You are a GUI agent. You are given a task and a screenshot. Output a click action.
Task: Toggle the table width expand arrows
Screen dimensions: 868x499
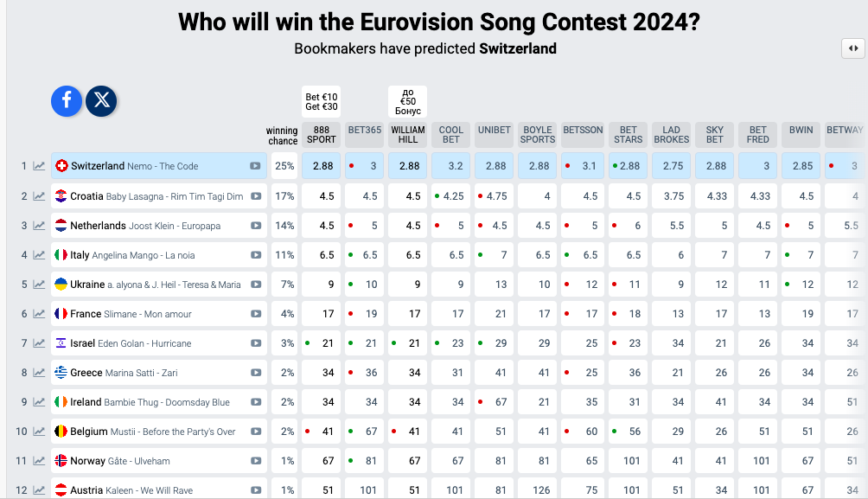(852, 49)
